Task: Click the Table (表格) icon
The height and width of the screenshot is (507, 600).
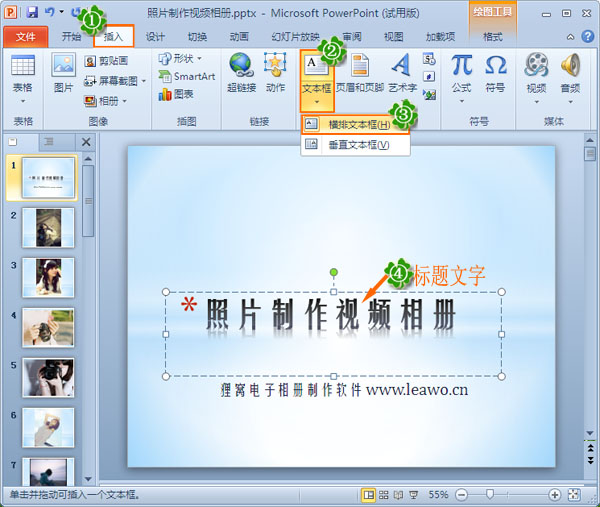Action: click(23, 65)
